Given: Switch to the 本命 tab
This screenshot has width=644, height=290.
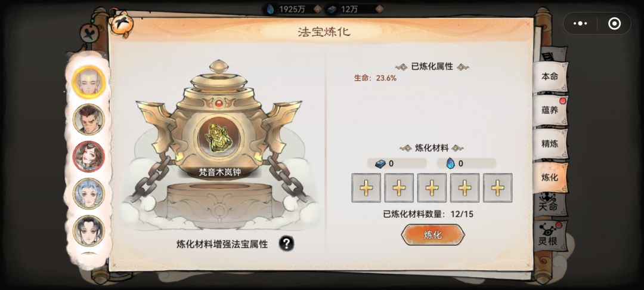Looking at the screenshot, I should tap(550, 77).
